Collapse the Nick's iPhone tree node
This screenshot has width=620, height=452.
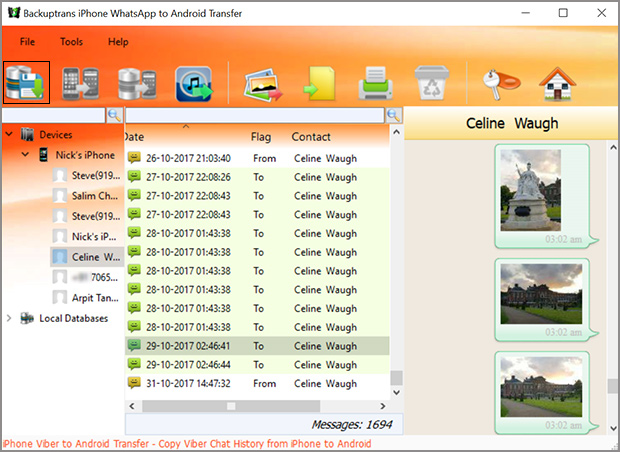tap(25, 154)
